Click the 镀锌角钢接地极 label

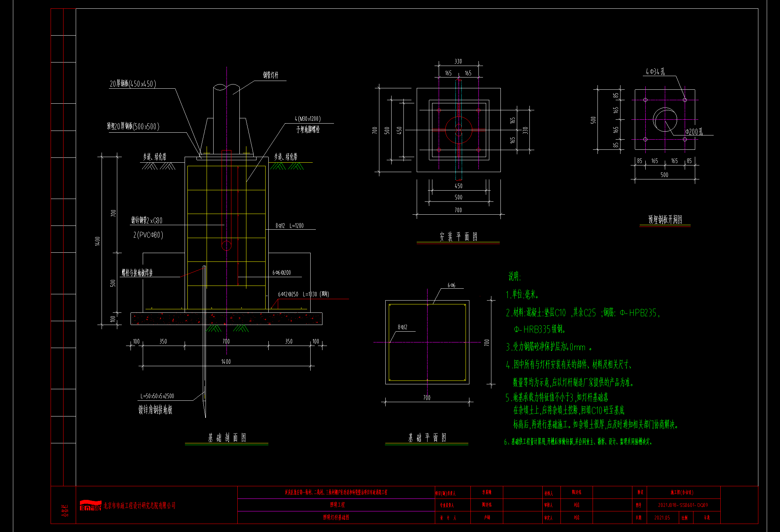155,409
